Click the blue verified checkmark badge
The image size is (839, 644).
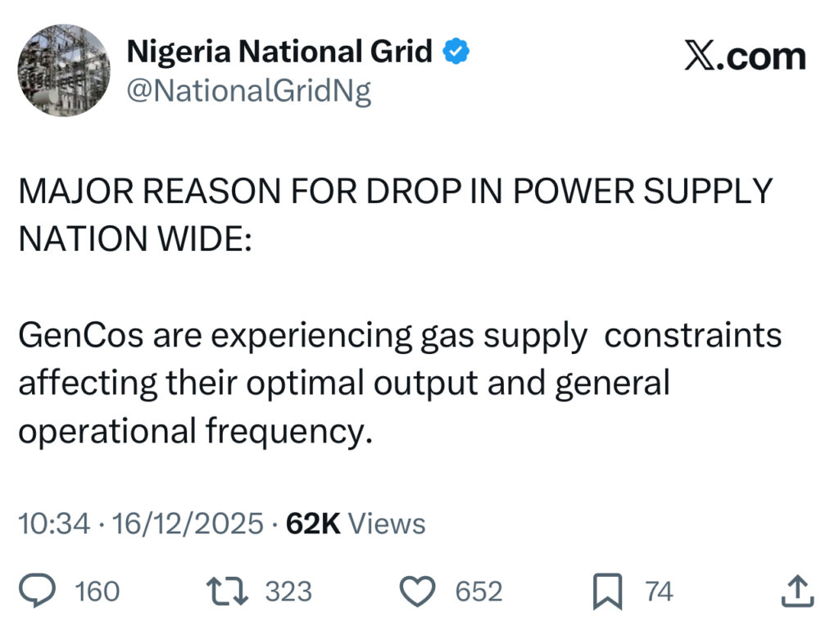click(456, 52)
